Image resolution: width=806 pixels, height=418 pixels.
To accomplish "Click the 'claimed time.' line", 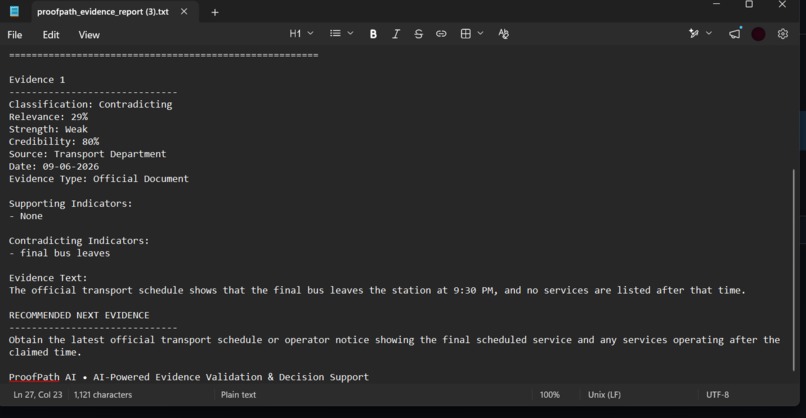I will tap(45, 352).
